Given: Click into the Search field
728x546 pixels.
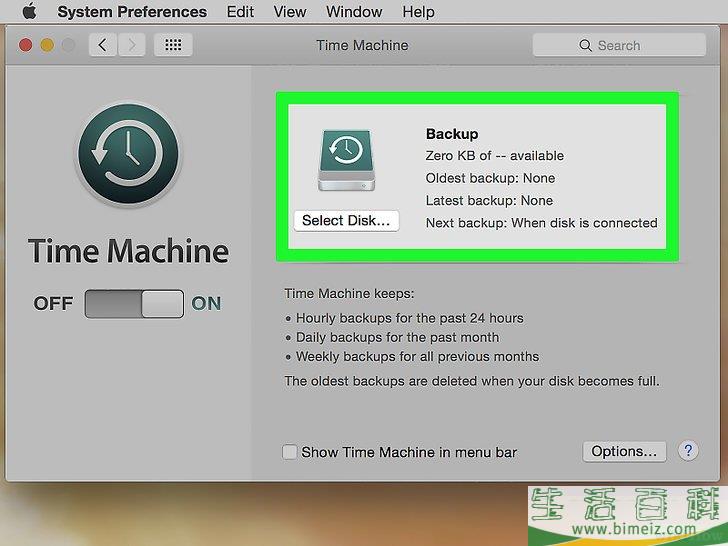Looking at the screenshot, I should [619, 45].
